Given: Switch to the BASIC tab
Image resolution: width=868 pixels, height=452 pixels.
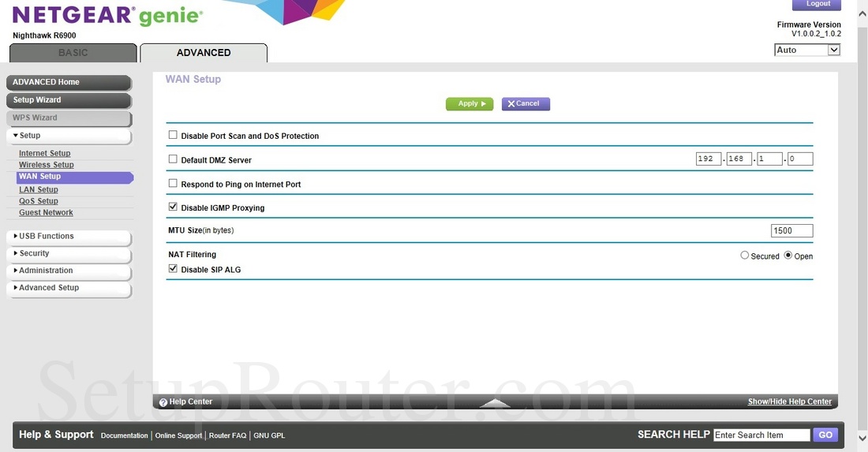Looking at the screenshot, I should (73, 53).
